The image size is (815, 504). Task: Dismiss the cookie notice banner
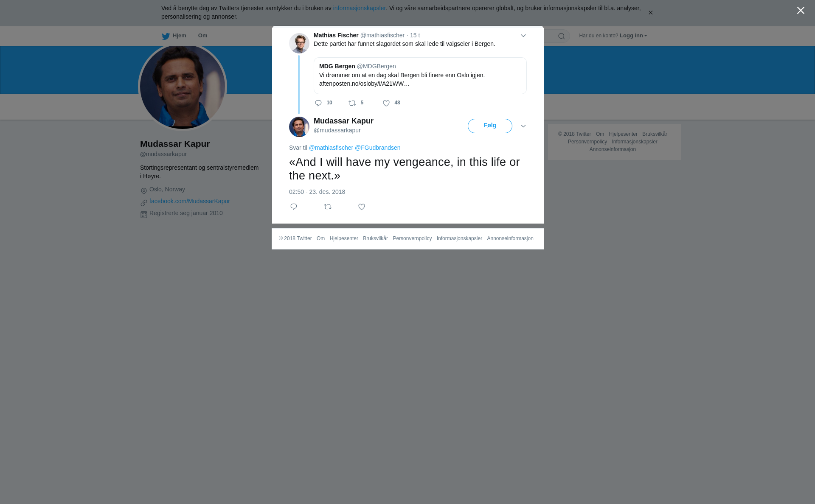click(x=650, y=13)
